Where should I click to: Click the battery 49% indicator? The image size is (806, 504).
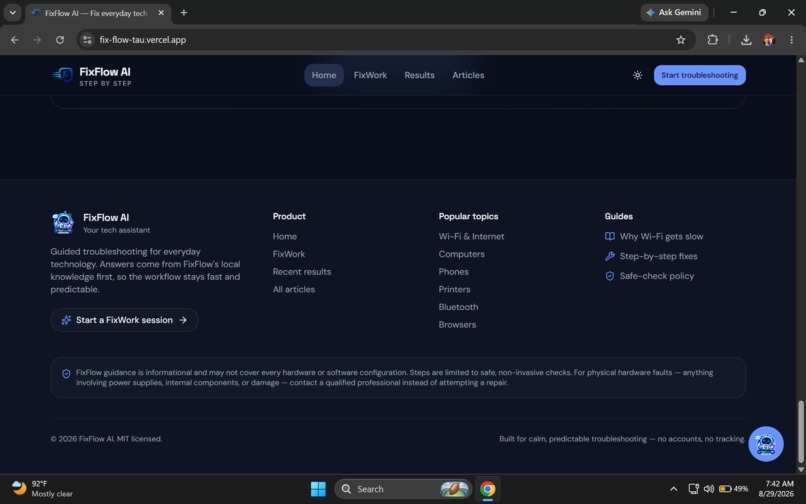(x=734, y=489)
